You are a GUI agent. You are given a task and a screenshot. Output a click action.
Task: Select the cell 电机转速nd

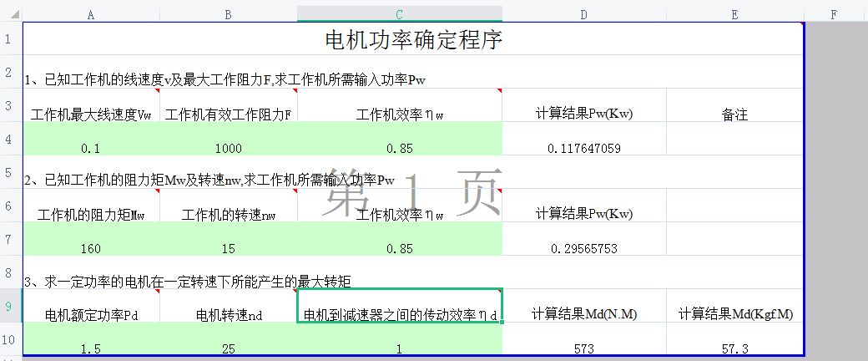229,306
